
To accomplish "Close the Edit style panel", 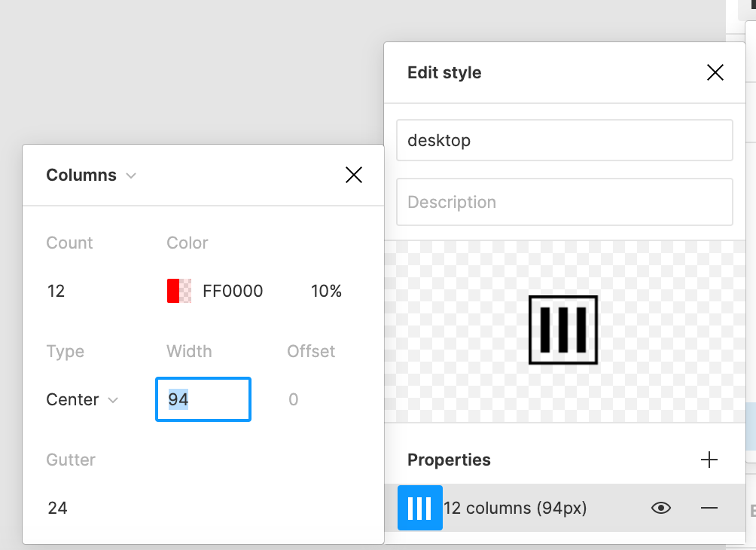I will tap(715, 72).
